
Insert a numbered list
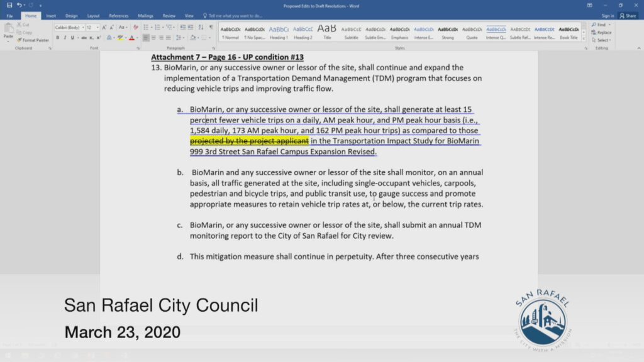point(158,28)
